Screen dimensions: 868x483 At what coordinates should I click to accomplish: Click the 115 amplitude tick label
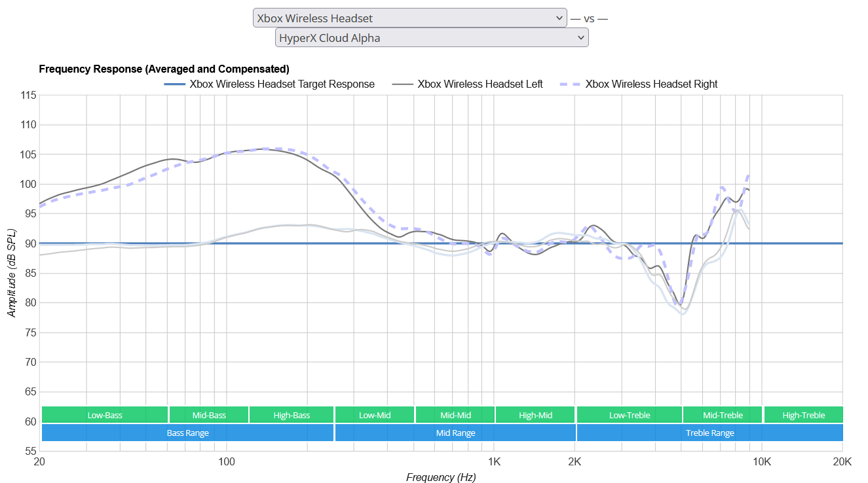(28, 95)
